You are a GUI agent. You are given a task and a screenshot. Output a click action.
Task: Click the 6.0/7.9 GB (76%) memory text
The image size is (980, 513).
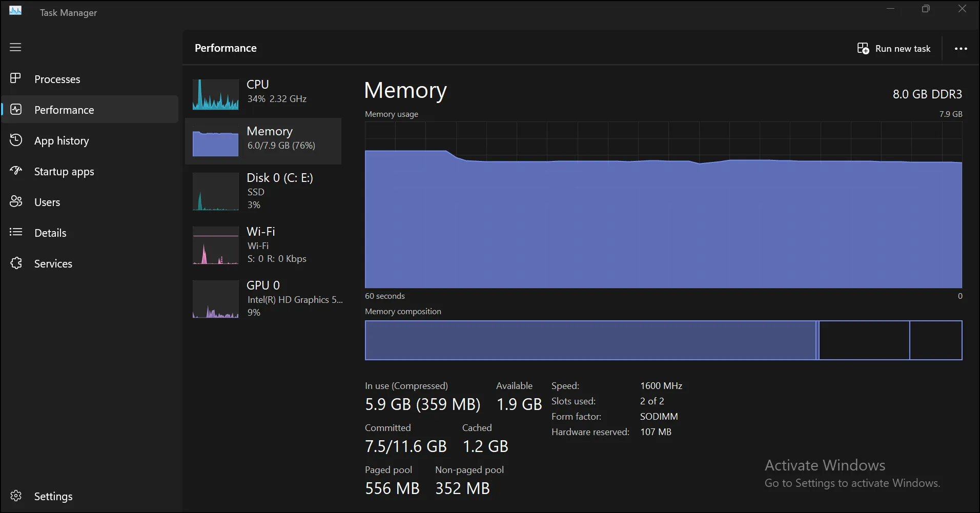click(281, 146)
